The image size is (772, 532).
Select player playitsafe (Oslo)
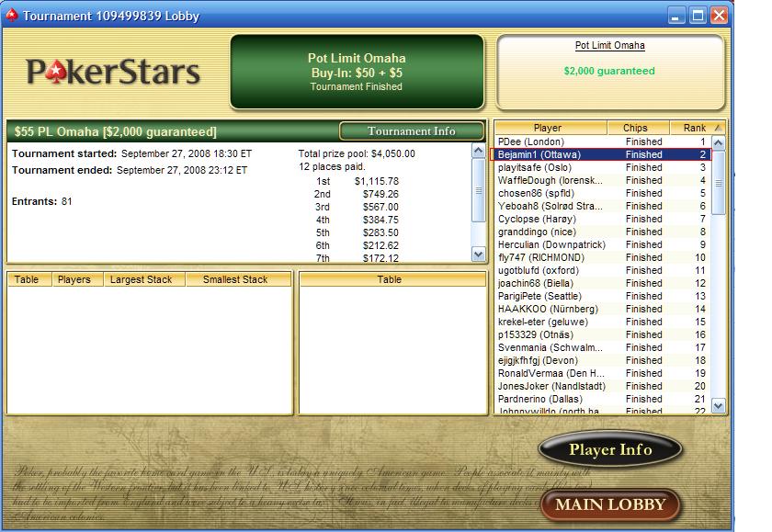[x=602, y=167]
